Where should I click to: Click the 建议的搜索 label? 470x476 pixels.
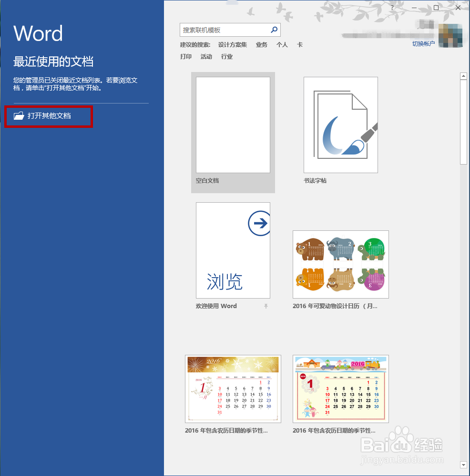(195, 45)
